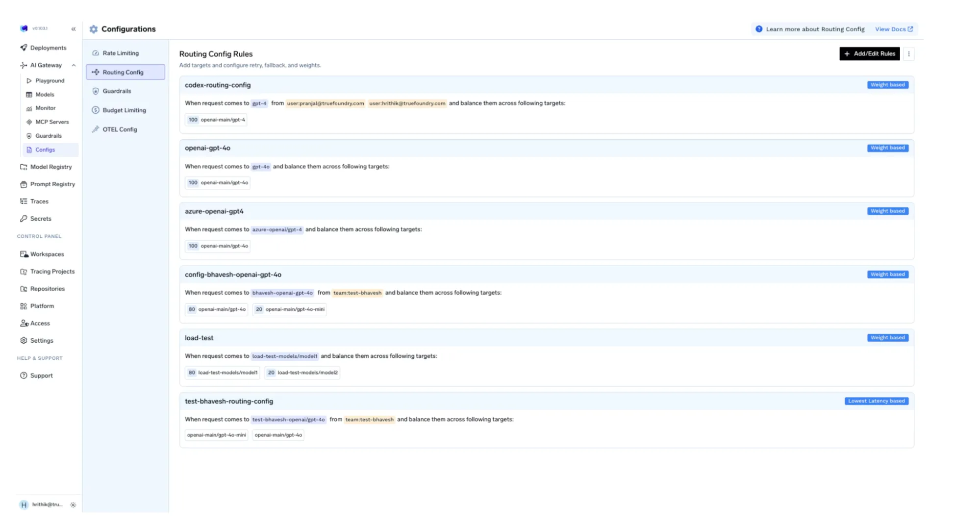The height and width of the screenshot is (527, 980).
Task: Open Models table icon
Action: (x=29, y=95)
